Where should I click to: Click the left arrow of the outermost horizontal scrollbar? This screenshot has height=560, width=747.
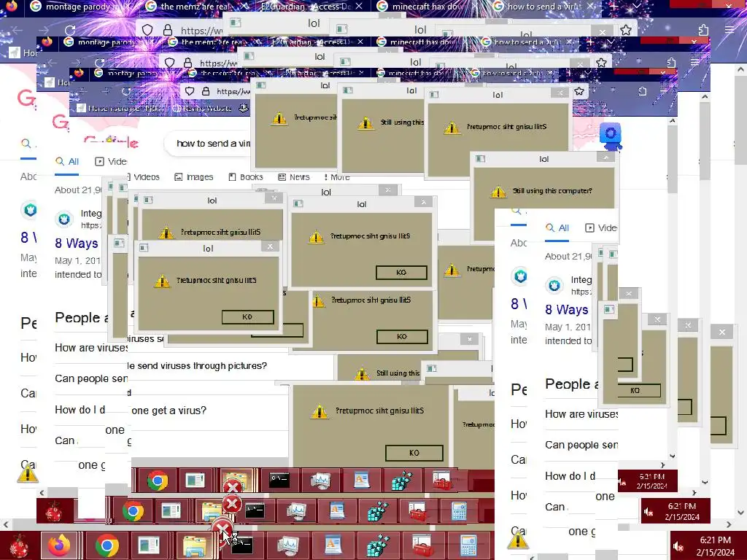coord(6,524)
